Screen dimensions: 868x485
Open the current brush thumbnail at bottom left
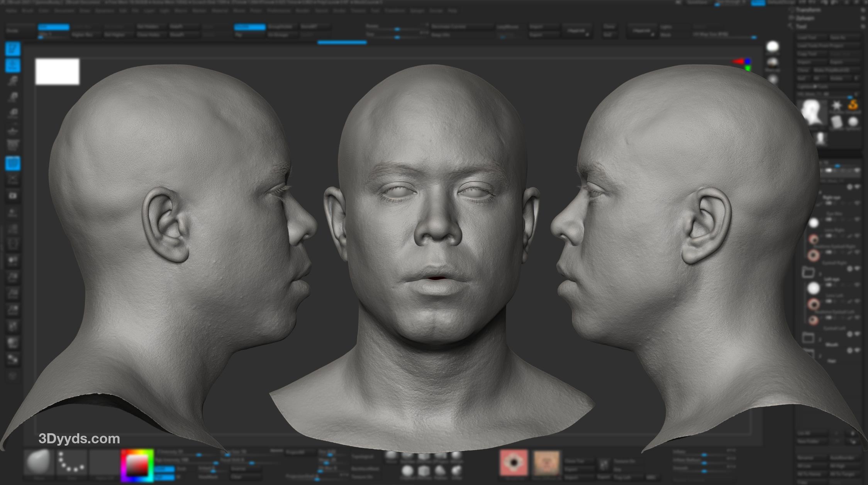[x=39, y=462]
